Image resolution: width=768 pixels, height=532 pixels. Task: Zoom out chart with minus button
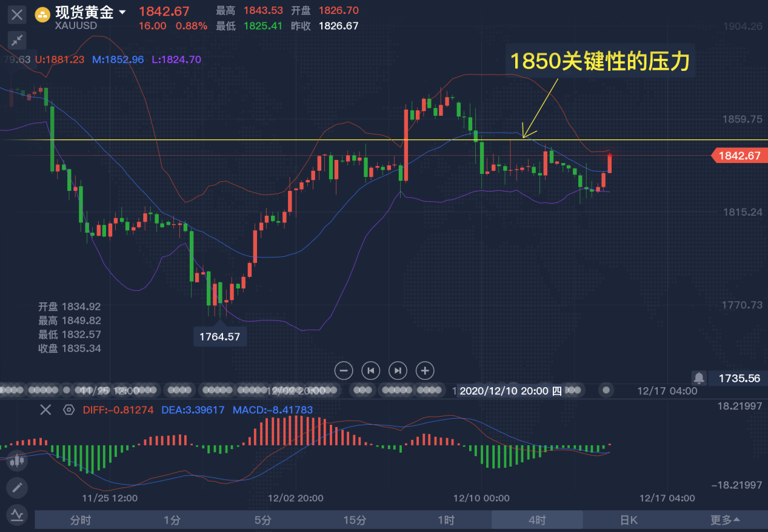pyautogui.click(x=343, y=370)
